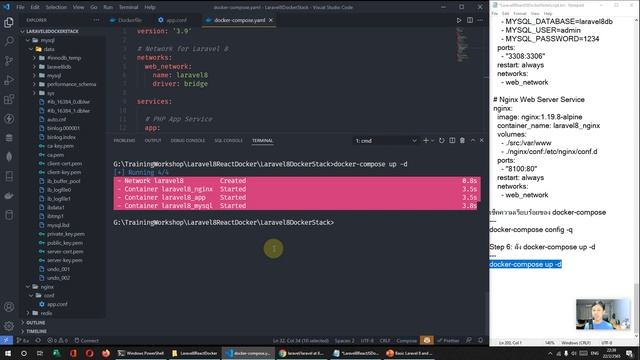This screenshot has width=640, height=360.
Task: Click the presenter webcam thumbnail
Action: tap(603, 315)
